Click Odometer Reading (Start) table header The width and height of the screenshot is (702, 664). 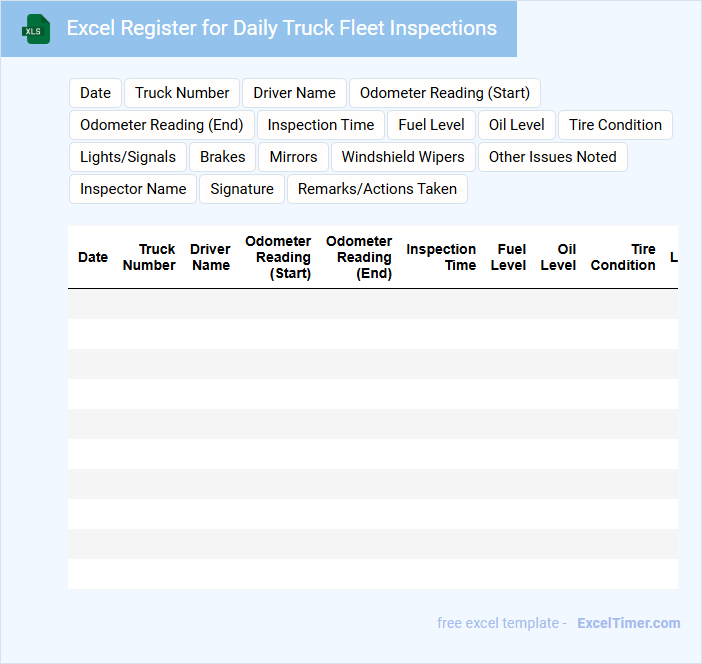pyautogui.click(x=278, y=257)
